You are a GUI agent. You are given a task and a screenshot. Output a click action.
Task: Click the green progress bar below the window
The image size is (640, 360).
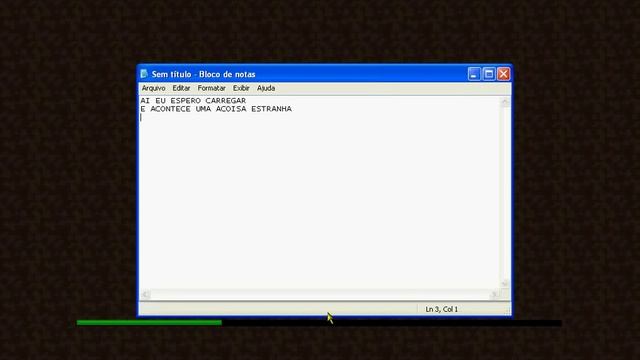(149, 322)
